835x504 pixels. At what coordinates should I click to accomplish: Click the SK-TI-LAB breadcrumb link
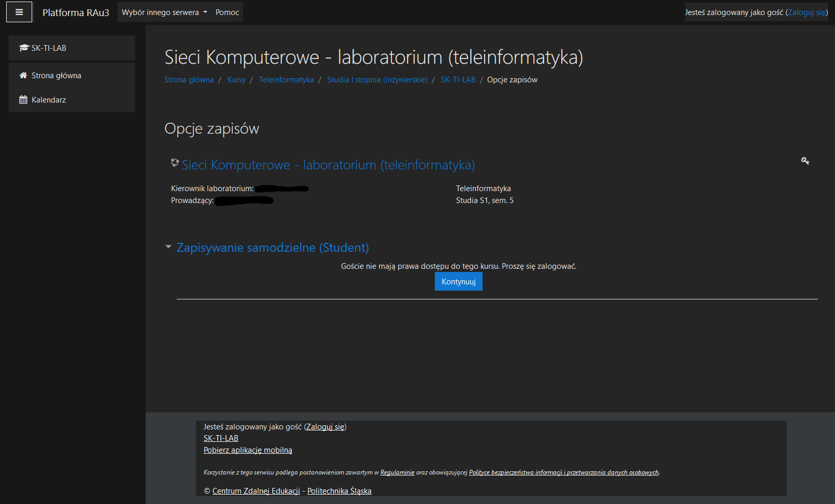(458, 79)
